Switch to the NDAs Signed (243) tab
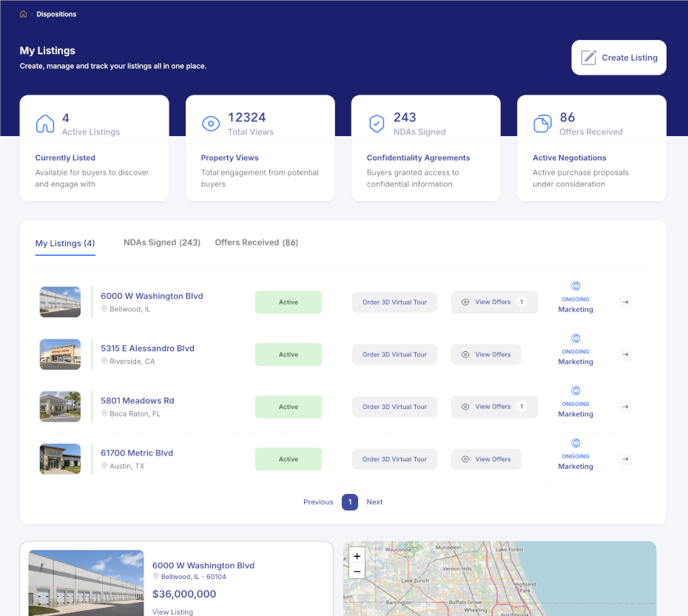Screen dimensions: 688x616 pos(161,243)
